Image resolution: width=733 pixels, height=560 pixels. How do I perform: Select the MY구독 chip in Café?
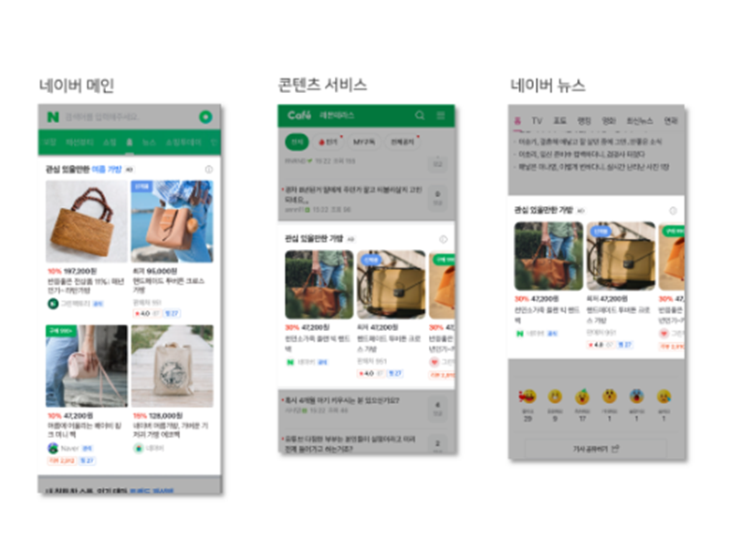(364, 142)
